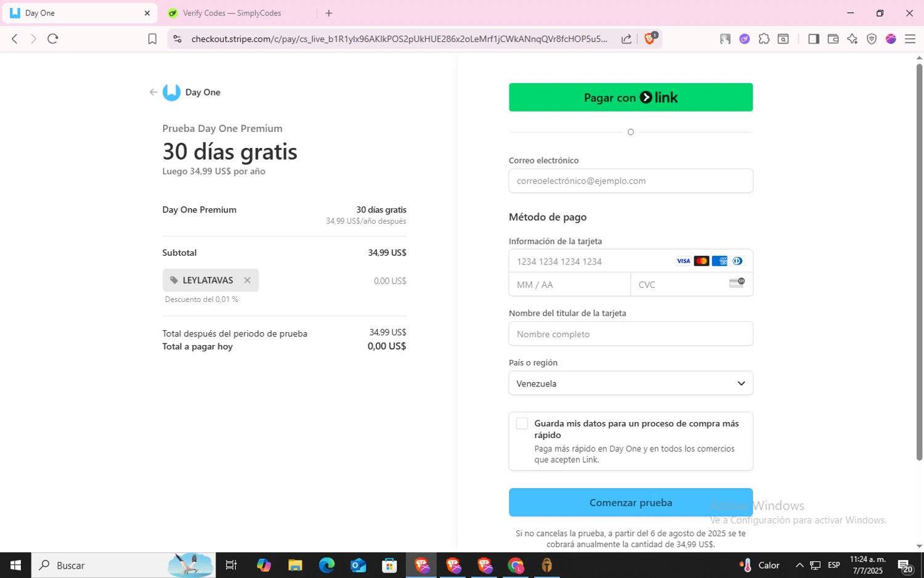Open the Calor weather widget
The image size is (924, 578).
[760, 565]
